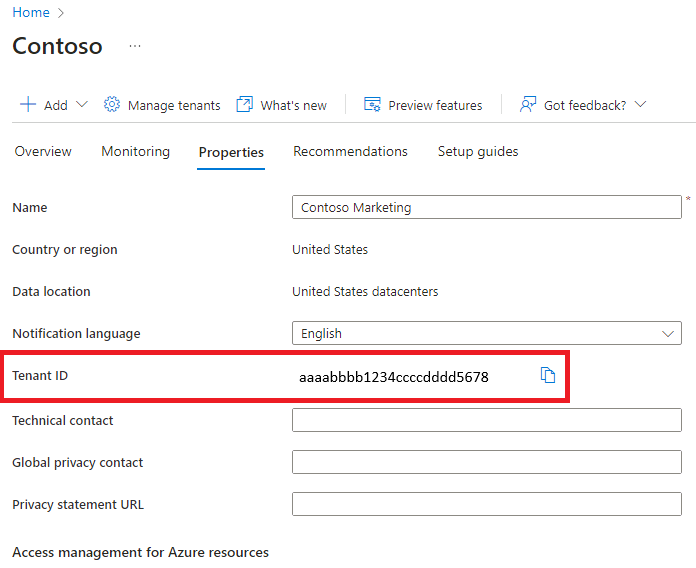Open the Notification language dropdown
This screenshot has width=696, height=568.
486,334
